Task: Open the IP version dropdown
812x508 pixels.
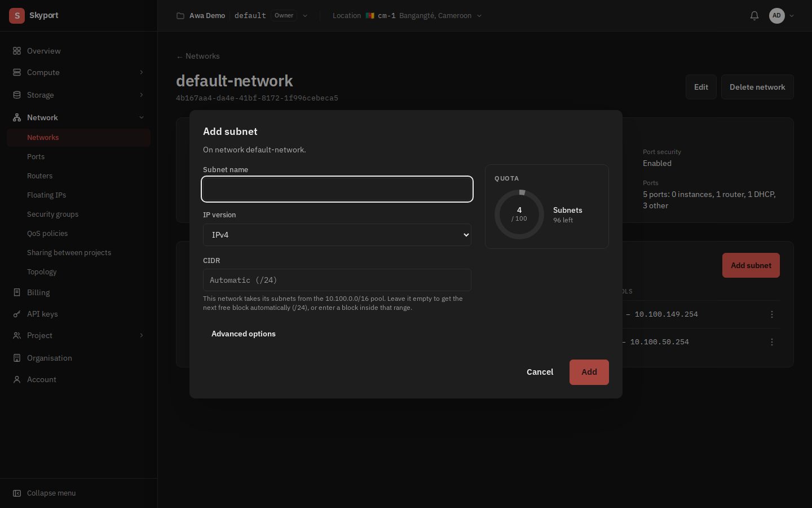Action: 337,235
